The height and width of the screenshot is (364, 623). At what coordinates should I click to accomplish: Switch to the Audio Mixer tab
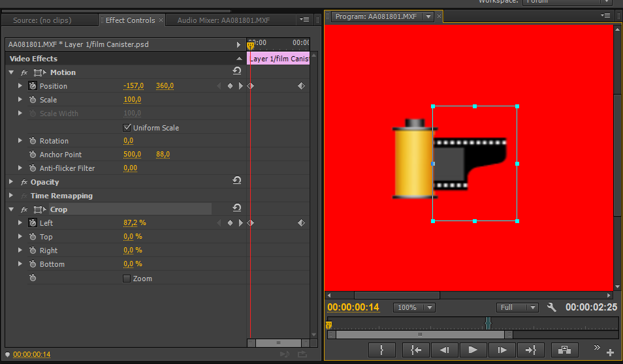coord(223,20)
